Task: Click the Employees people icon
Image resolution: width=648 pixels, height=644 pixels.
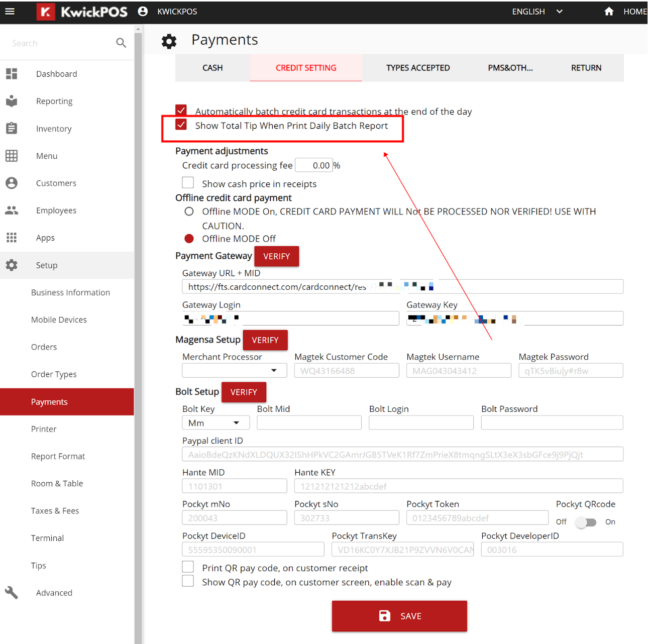Action: pyautogui.click(x=12, y=210)
